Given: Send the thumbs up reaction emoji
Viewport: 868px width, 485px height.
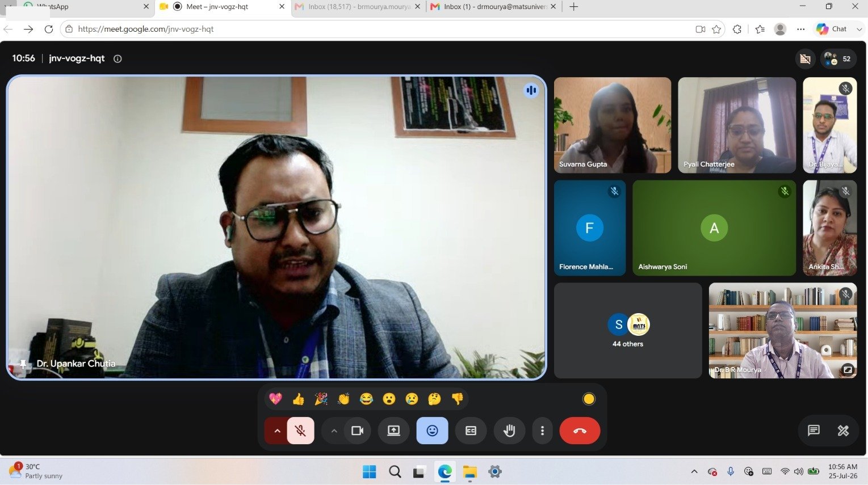Looking at the screenshot, I should (299, 399).
